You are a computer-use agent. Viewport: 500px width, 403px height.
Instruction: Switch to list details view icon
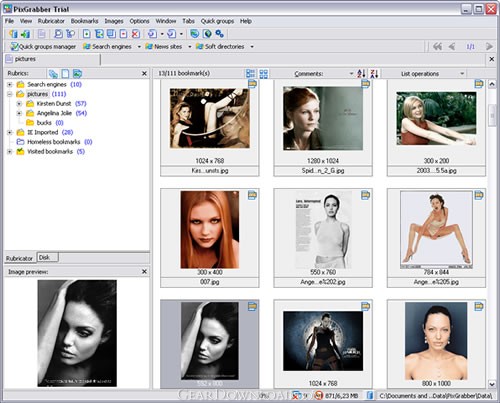pyautogui.click(x=250, y=74)
